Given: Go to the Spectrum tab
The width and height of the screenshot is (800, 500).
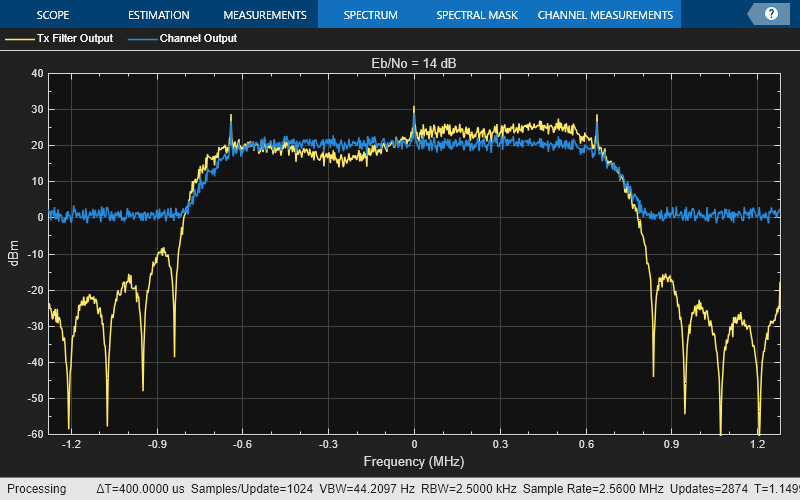Looking at the screenshot, I should 370,15.
